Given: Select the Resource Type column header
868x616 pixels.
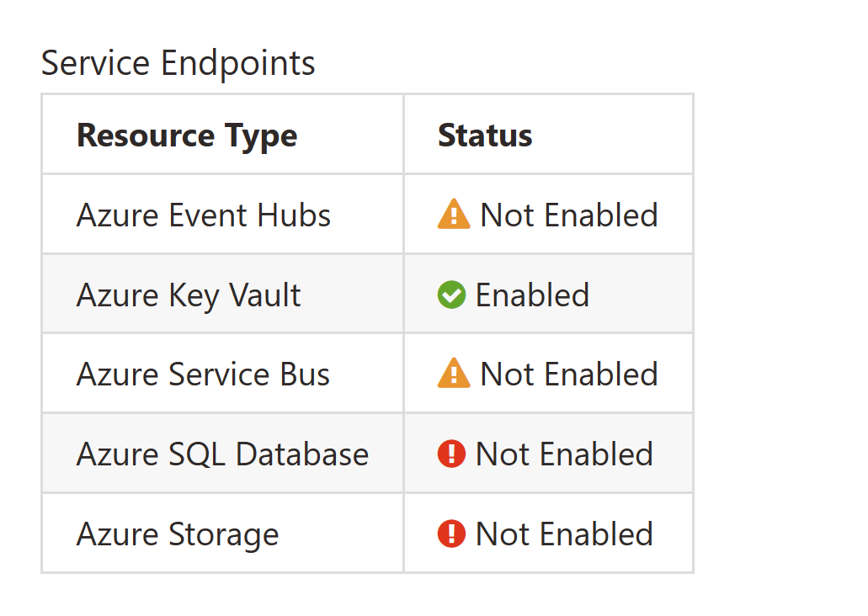Looking at the screenshot, I should pos(187,135).
